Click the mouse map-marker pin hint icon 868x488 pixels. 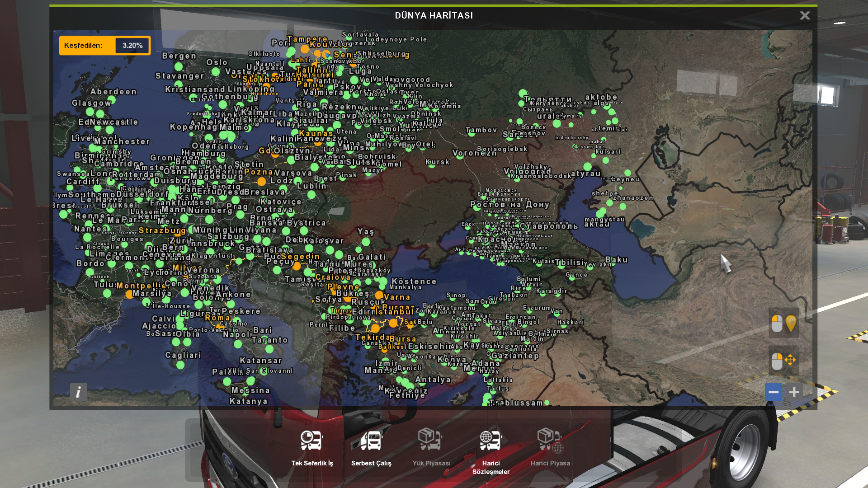(x=783, y=324)
